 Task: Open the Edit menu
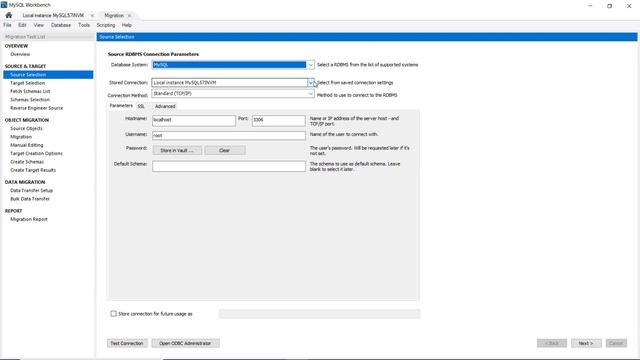click(22, 25)
